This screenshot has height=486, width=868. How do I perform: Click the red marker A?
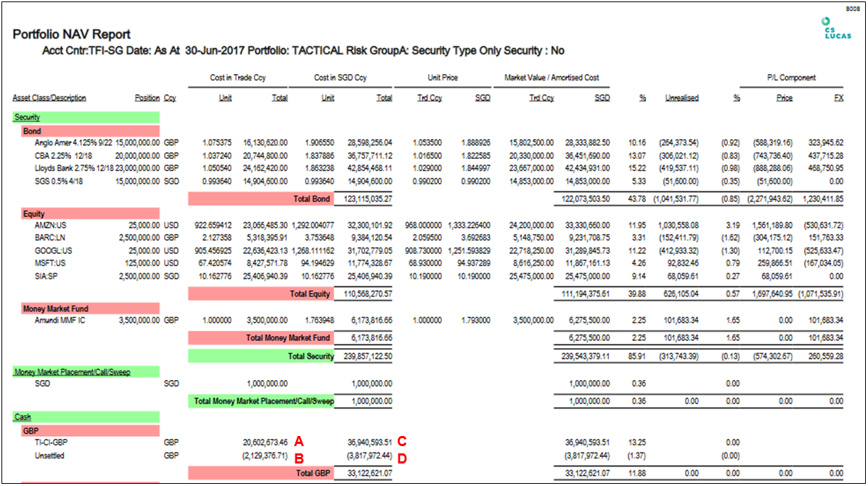click(298, 442)
